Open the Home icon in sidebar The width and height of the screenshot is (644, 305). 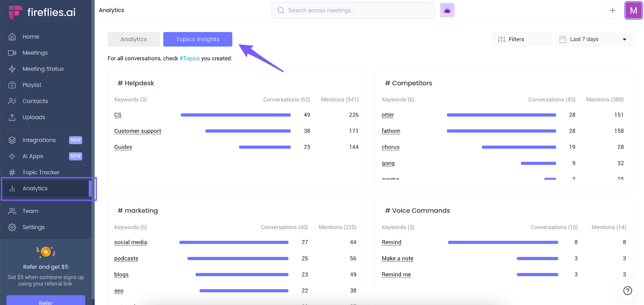[x=12, y=37]
